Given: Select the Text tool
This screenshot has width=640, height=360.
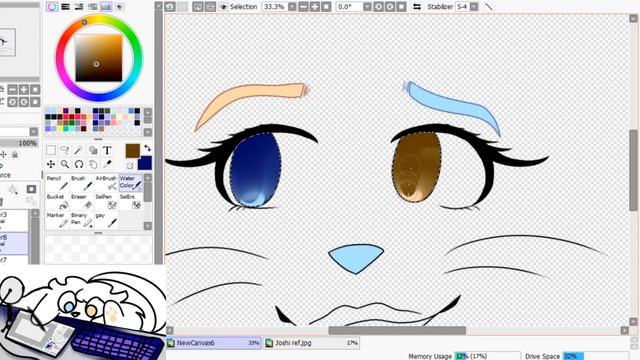Looking at the screenshot, I should (x=107, y=150).
